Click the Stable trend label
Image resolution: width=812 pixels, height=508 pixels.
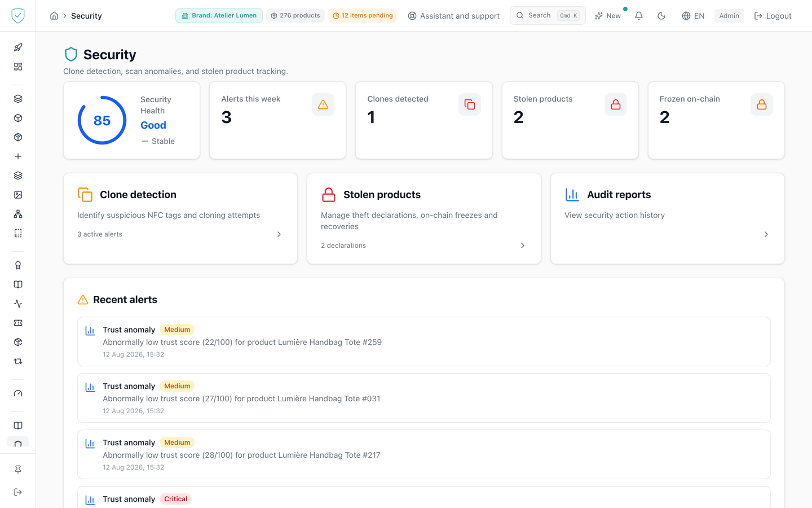tap(163, 141)
